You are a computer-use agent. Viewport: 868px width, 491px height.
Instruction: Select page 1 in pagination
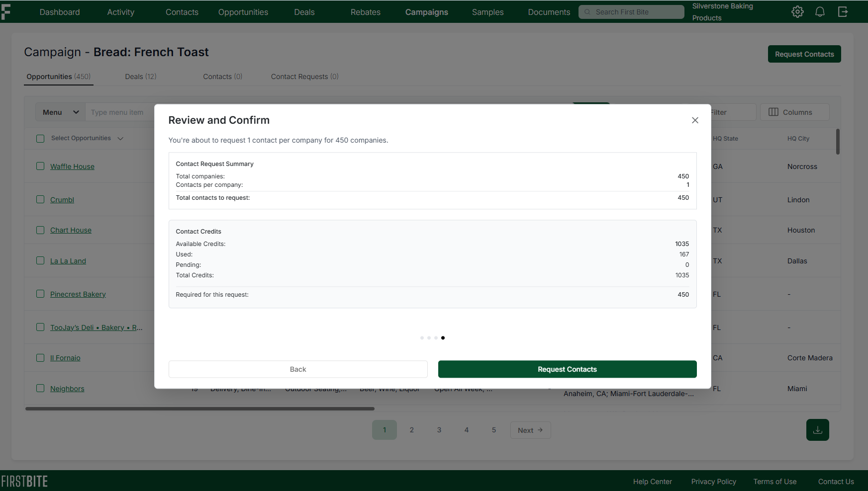click(385, 430)
